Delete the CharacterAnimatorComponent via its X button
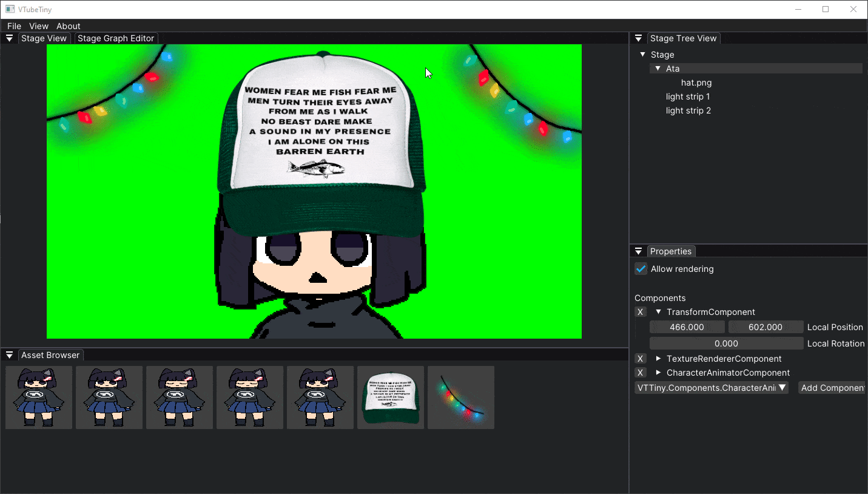The image size is (868, 494). click(640, 373)
